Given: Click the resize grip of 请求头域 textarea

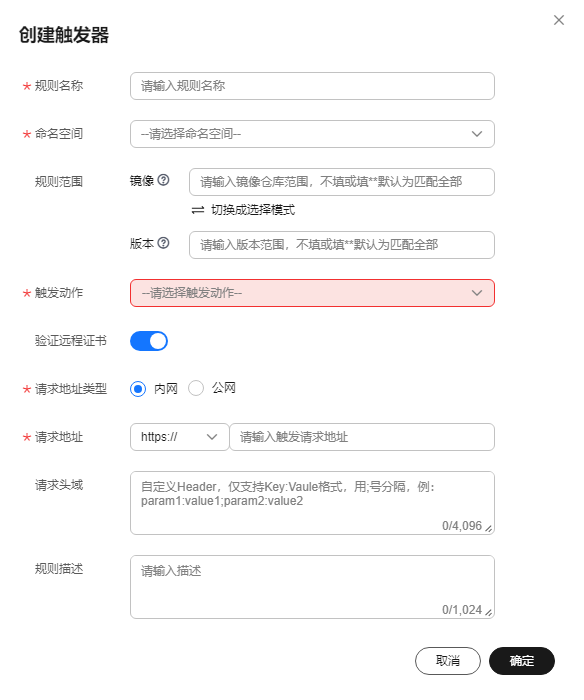Looking at the screenshot, I should (x=489, y=529).
